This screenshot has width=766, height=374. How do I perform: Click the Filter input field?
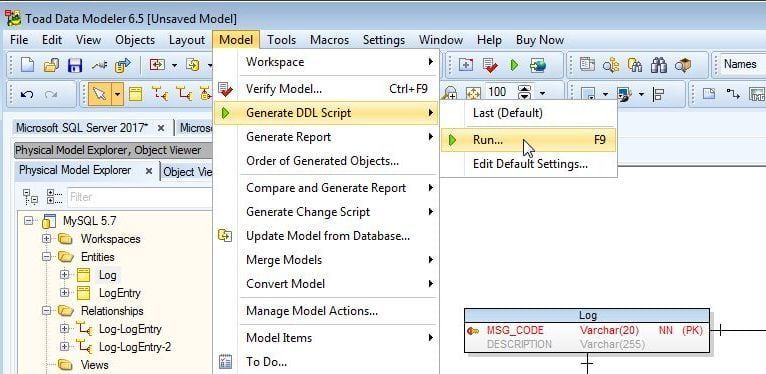point(140,197)
